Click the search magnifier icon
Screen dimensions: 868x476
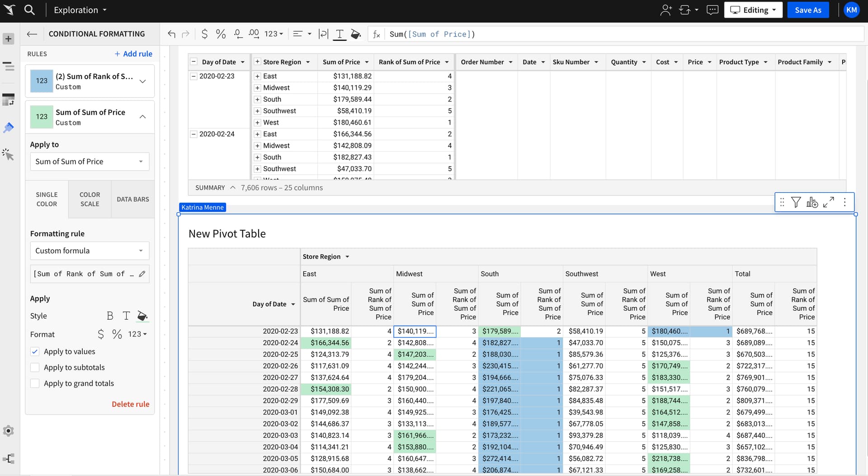pyautogui.click(x=29, y=10)
